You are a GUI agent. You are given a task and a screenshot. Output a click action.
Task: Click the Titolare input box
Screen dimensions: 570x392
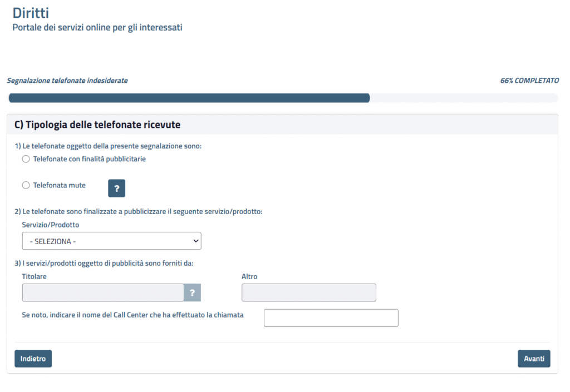point(102,292)
